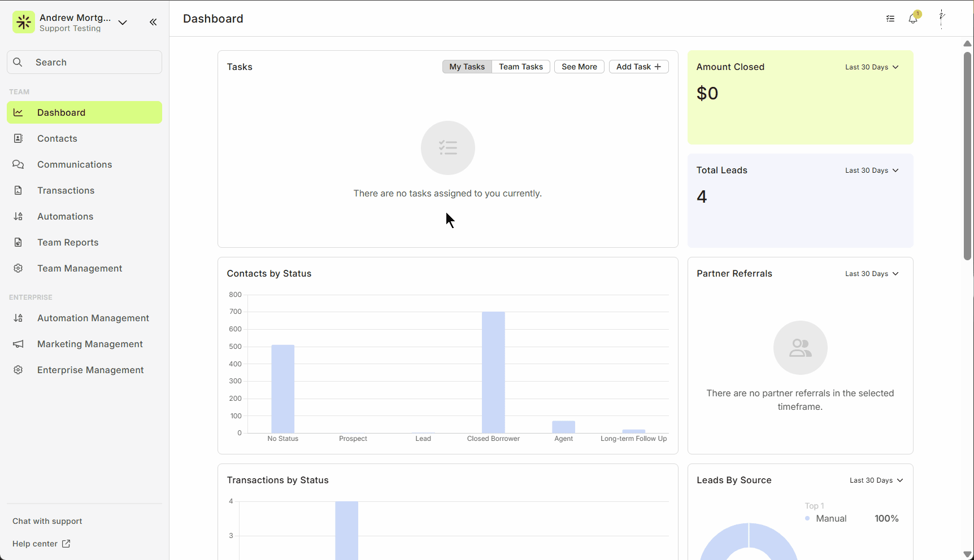The image size is (974, 560).
Task: Click the Marketing Management megaphone icon
Action: 18,344
